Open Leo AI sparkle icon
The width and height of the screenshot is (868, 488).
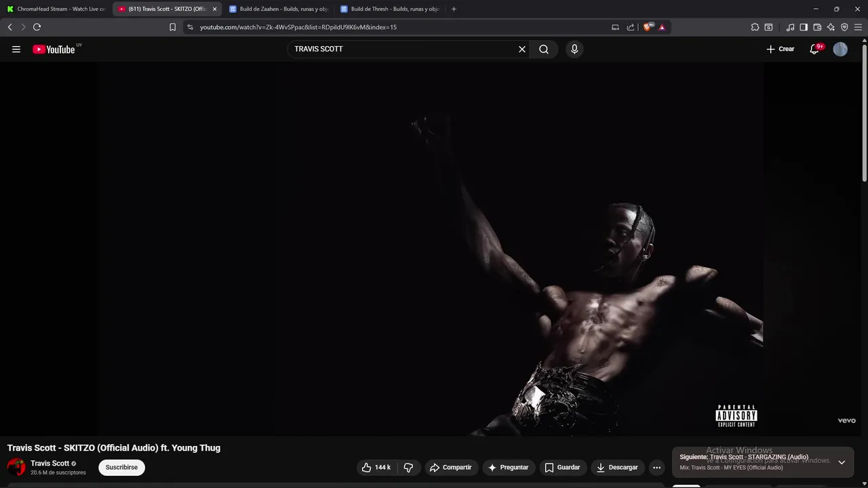coord(831,27)
